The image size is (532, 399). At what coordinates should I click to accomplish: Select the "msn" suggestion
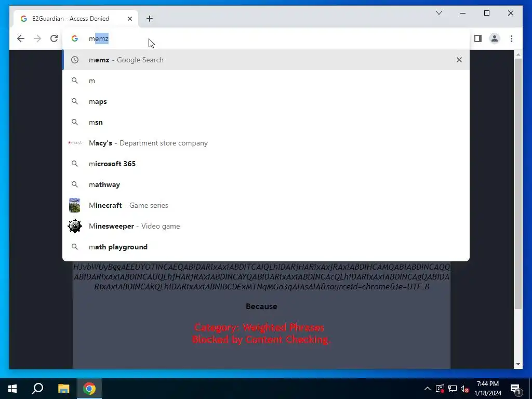point(266,122)
